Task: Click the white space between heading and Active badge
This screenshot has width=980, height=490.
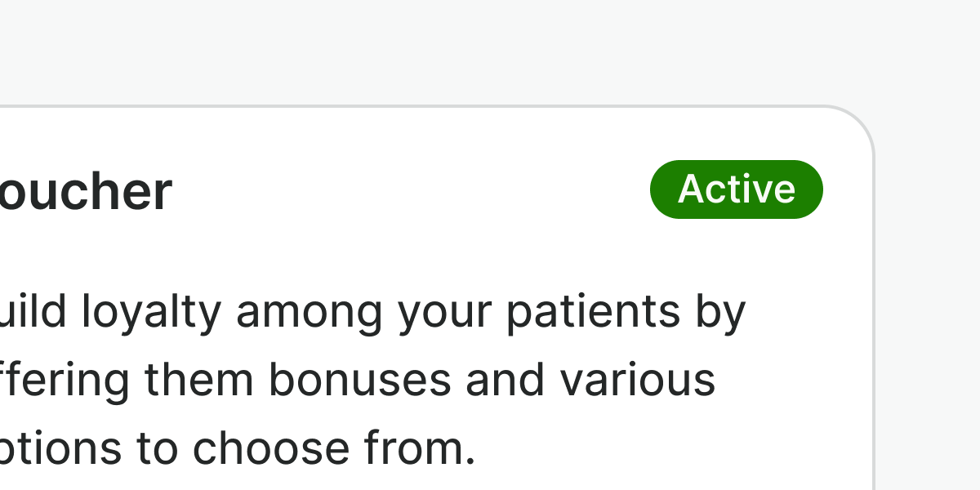Action: click(x=408, y=192)
